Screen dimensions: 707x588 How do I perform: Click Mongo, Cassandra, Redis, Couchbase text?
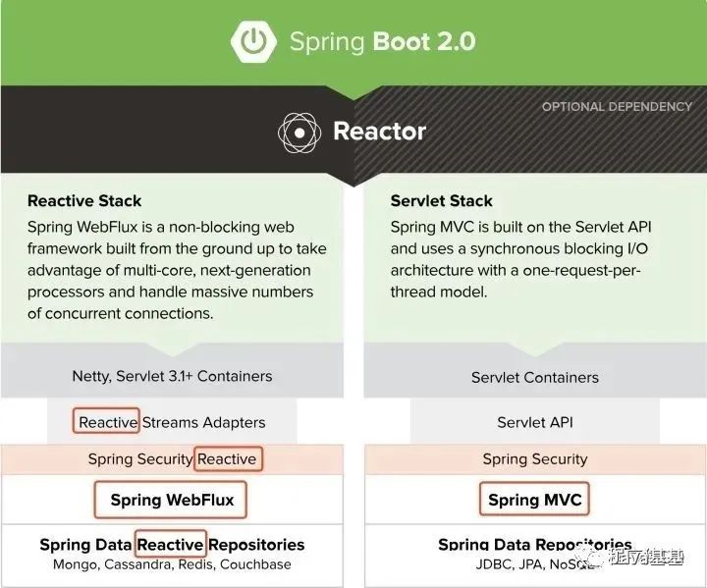point(172,564)
